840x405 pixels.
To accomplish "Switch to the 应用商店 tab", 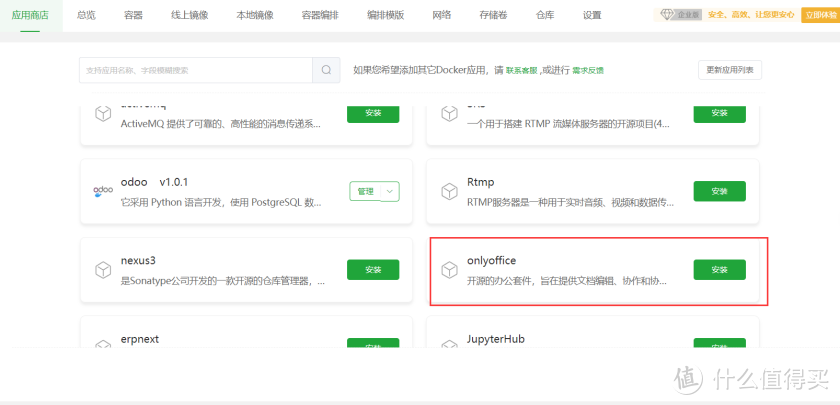I will coord(30,15).
